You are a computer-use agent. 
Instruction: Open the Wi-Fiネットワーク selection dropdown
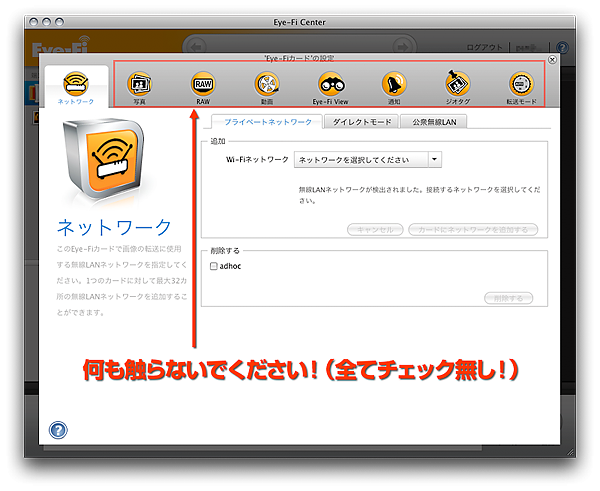(x=368, y=160)
